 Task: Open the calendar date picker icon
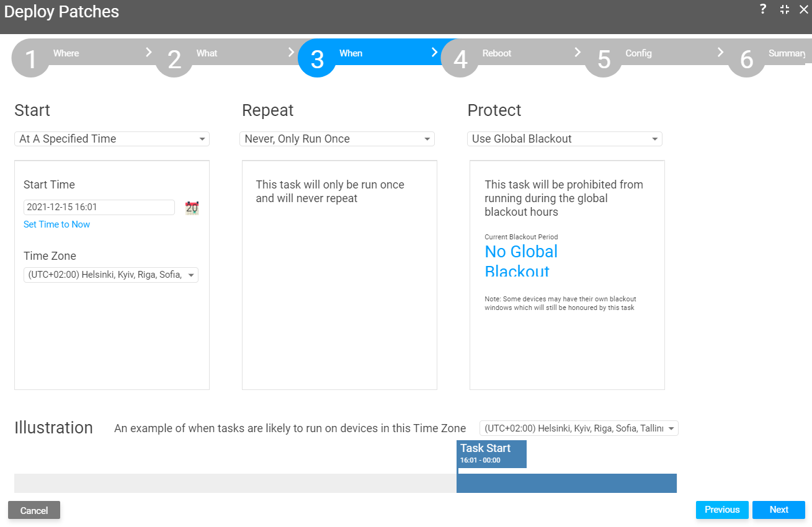[x=192, y=208]
